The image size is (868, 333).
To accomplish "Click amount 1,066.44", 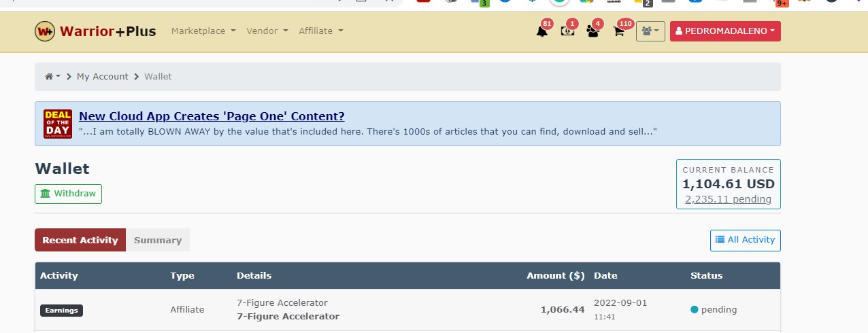I will [x=563, y=310].
